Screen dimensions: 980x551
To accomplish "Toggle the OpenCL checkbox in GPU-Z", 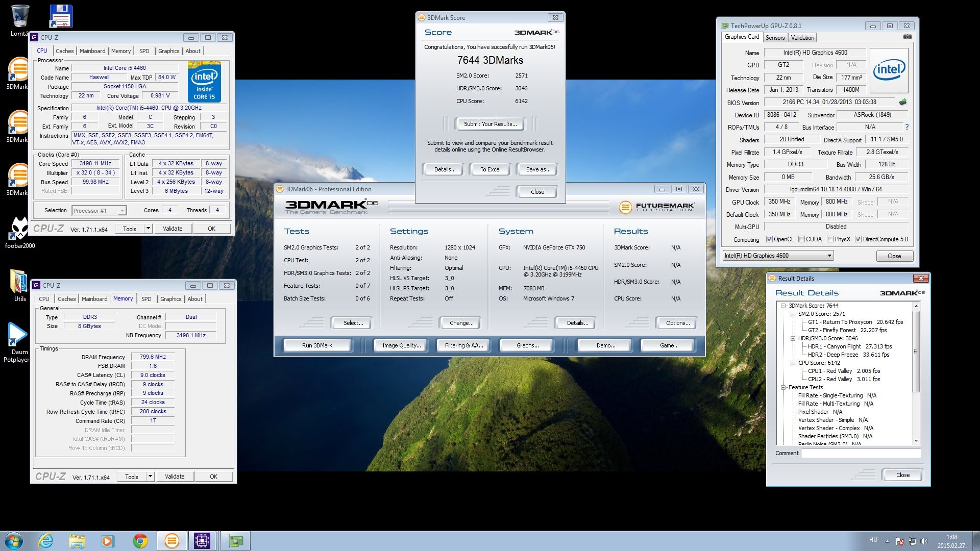I will [x=769, y=239].
